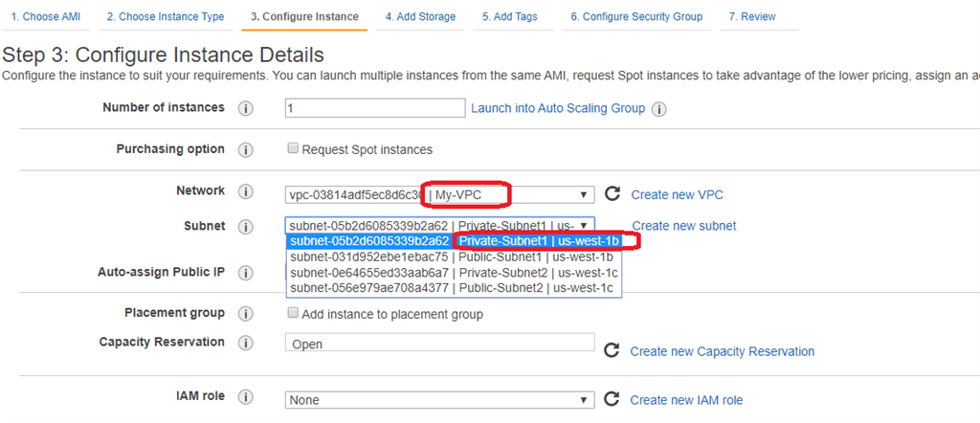Viewport: 980px width, 423px height.
Task: Click info icon next to Number of instances
Action: (x=245, y=108)
